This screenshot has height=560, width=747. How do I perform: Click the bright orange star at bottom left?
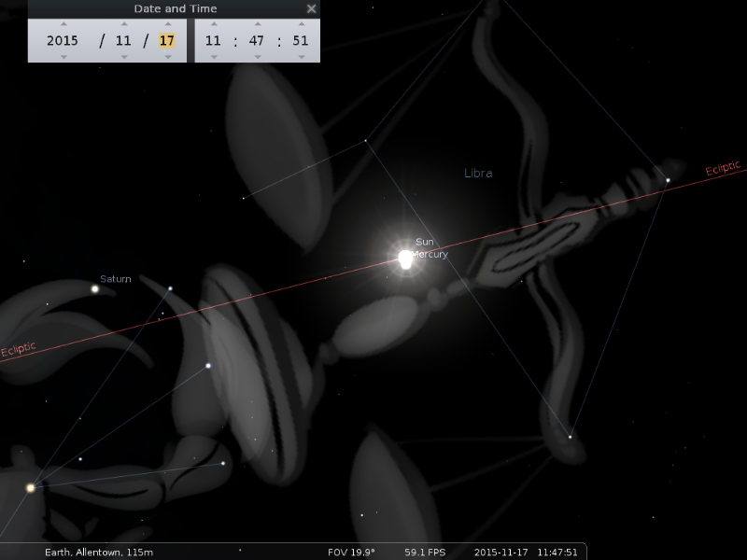[31, 487]
